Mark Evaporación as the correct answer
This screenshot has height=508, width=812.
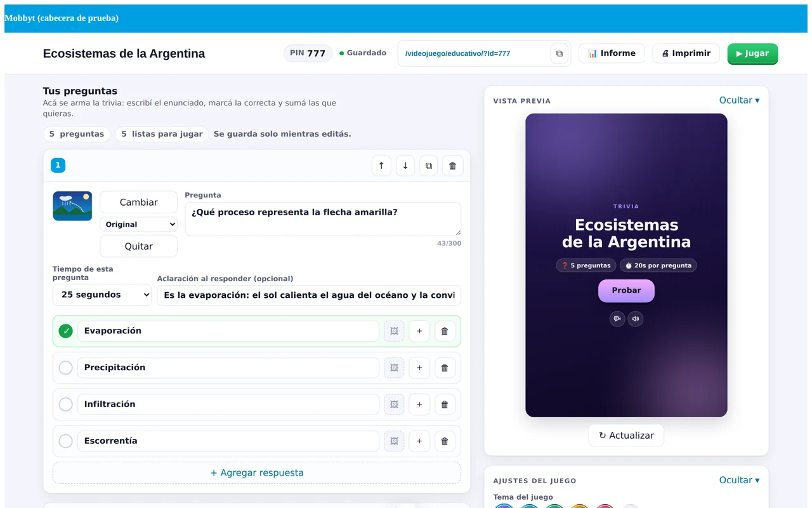point(65,331)
